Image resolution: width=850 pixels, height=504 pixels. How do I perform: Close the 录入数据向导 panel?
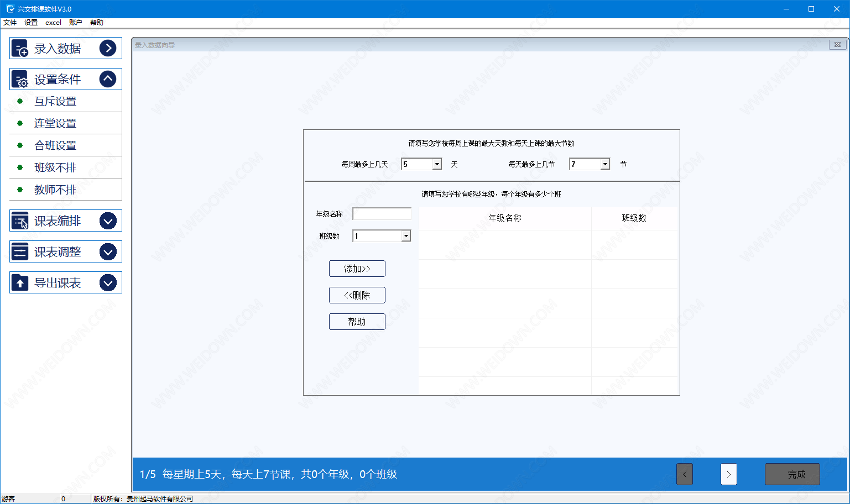coord(837,45)
